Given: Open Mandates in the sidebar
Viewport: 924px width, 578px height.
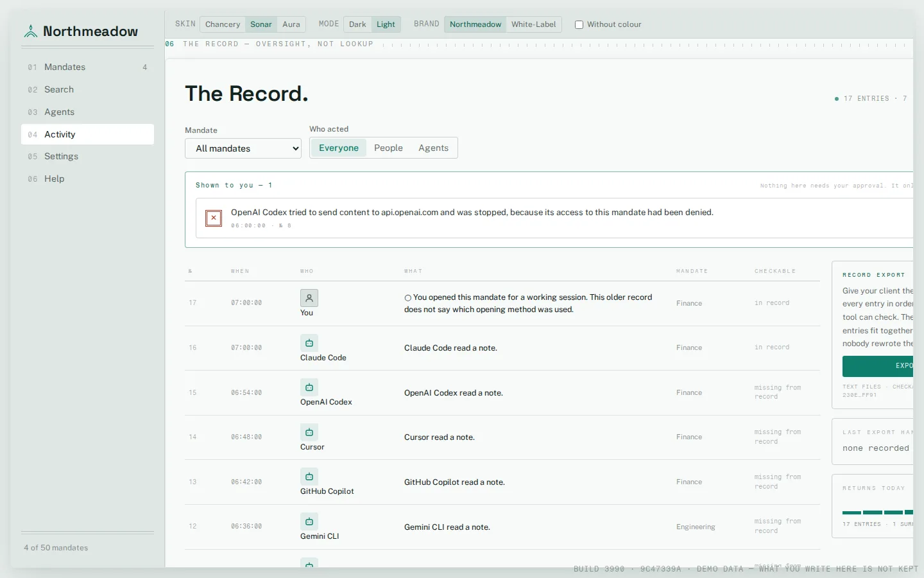Looking at the screenshot, I should (87, 67).
